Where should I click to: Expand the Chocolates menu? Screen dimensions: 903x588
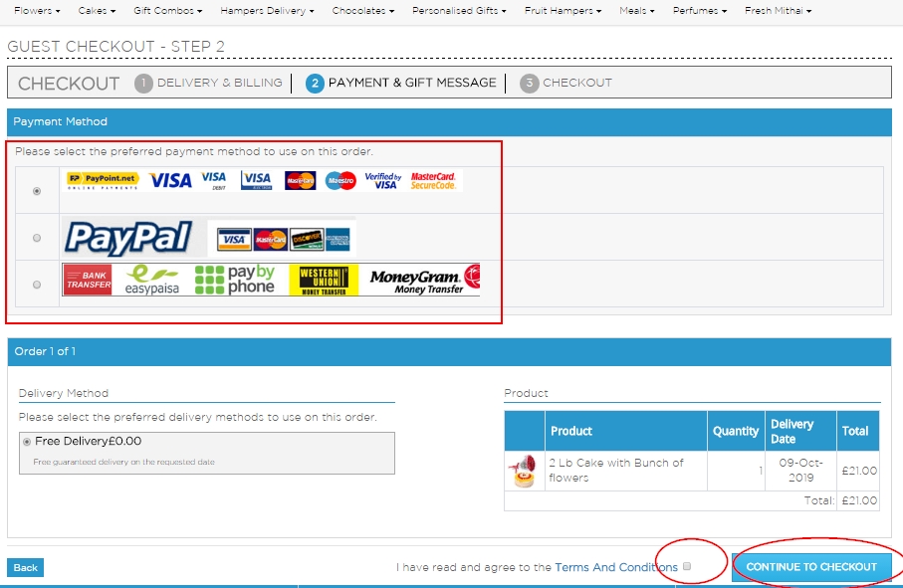[x=363, y=10]
